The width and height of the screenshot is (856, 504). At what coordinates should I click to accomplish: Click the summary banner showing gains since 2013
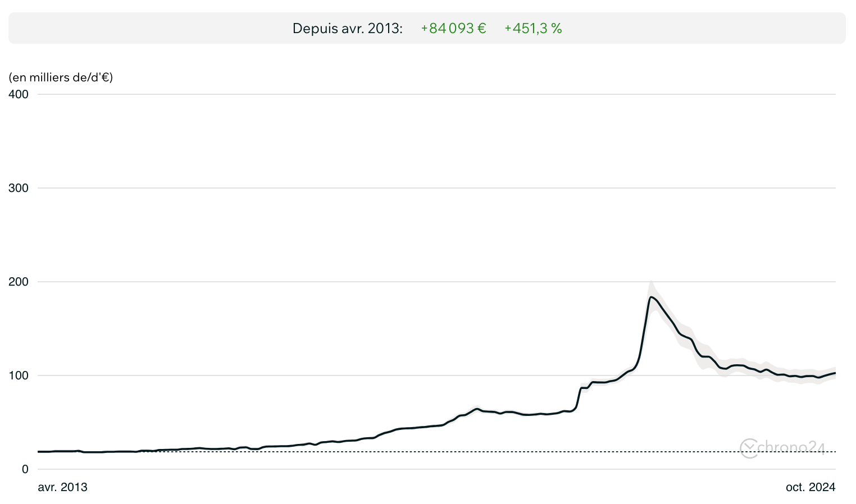[x=427, y=28]
